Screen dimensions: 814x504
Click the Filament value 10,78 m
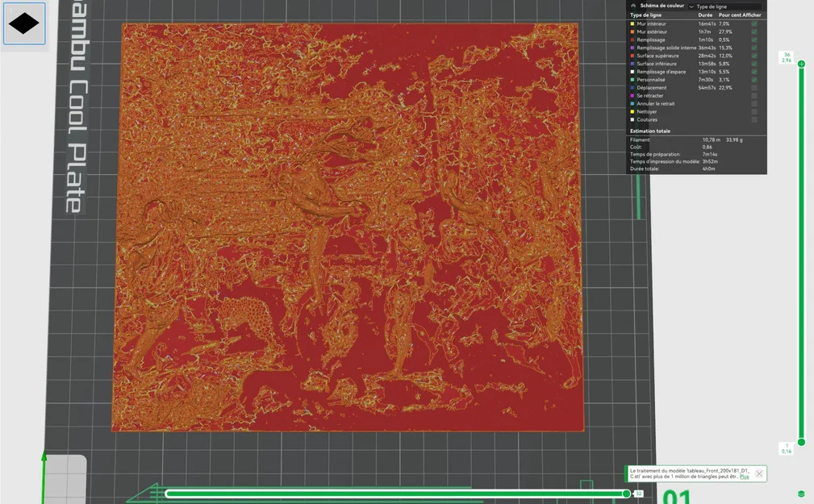[712, 140]
